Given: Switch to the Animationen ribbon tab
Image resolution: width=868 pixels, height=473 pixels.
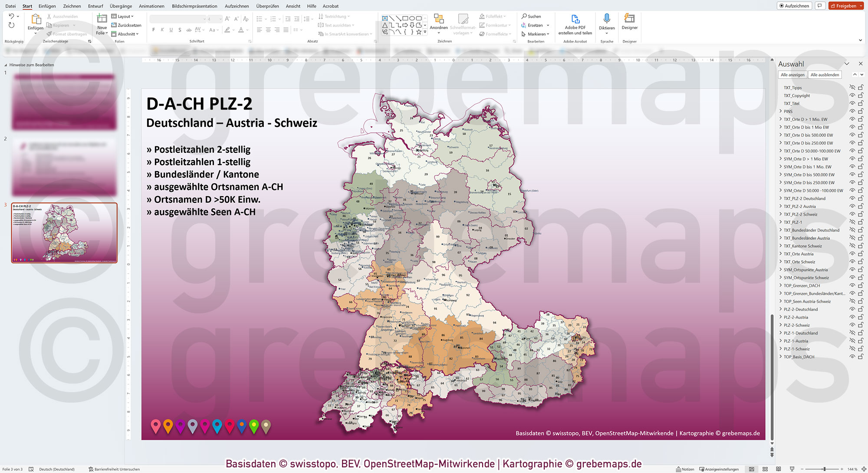Looking at the screenshot, I should pos(151,6).
